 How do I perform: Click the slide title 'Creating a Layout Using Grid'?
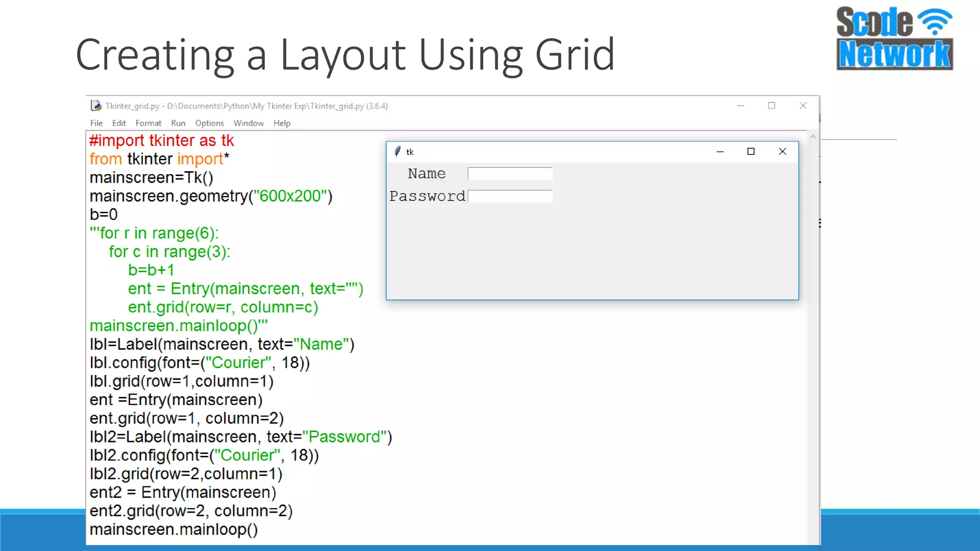pos(345,55)
